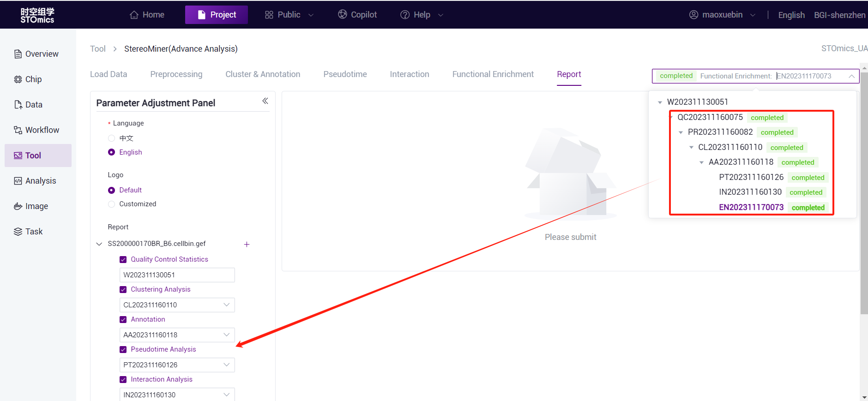Image resolution: width=868 pixels, height=401 pixels.
Task: Click the scrollbar down arrow
Action: 864,397
